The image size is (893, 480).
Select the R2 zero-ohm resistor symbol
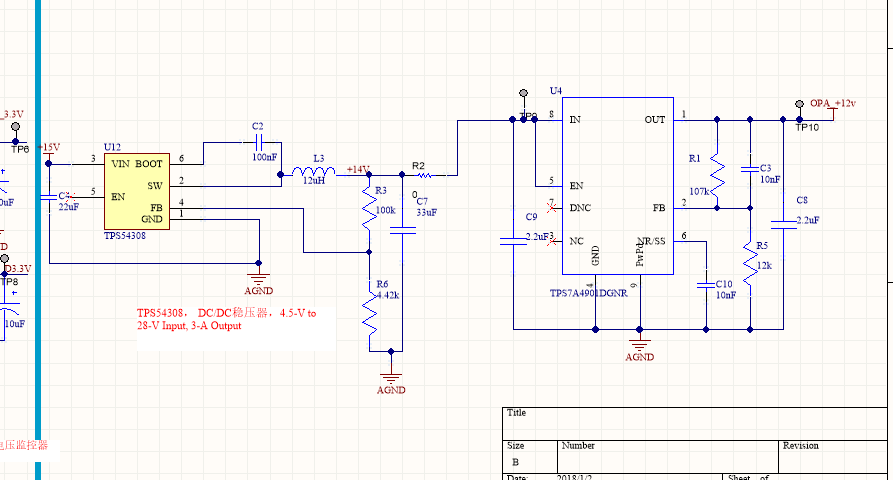click(x=425, y=175)
